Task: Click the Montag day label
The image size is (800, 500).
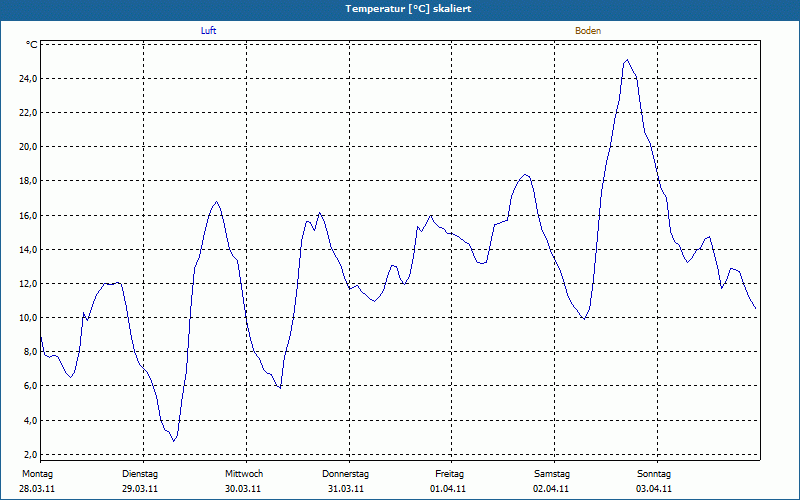Action: click(x=37, y=474)
